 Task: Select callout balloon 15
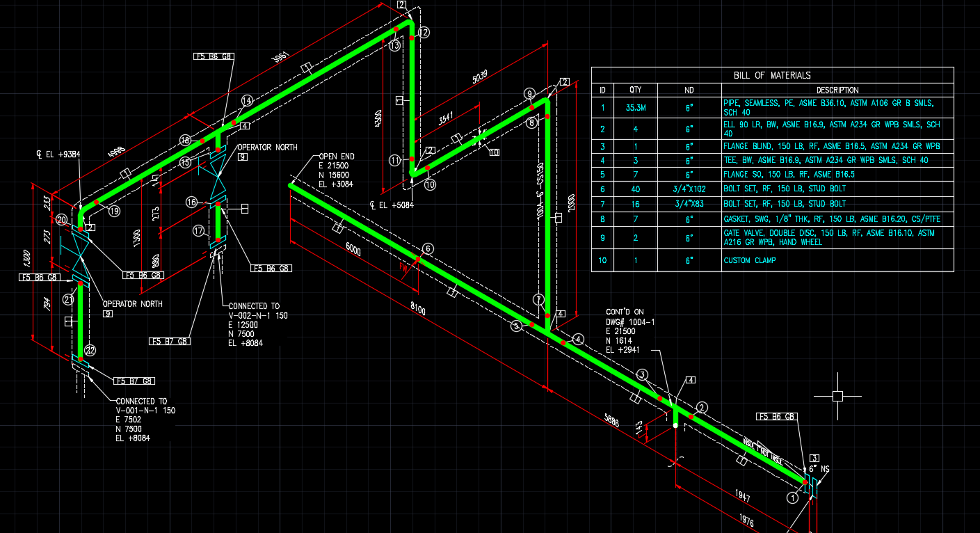pyautogui.click(x=185, y=162)
